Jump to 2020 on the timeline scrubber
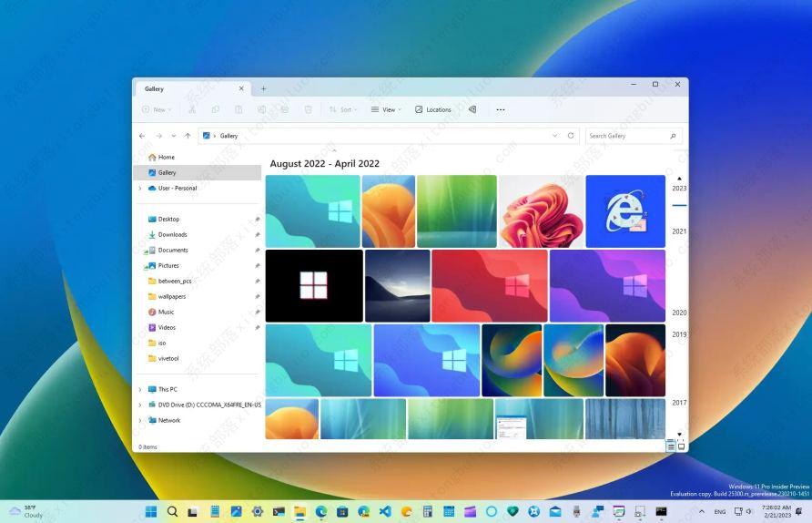 (679, 313)
